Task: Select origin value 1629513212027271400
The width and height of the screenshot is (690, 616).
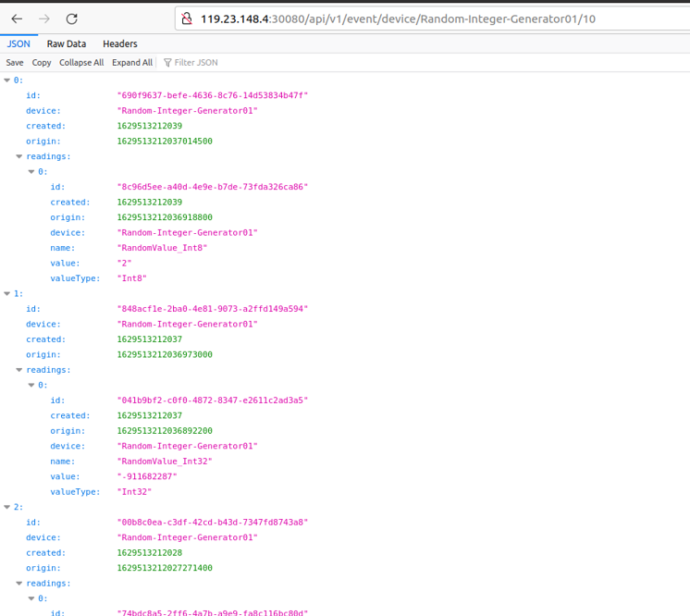Action: [165, 568]
